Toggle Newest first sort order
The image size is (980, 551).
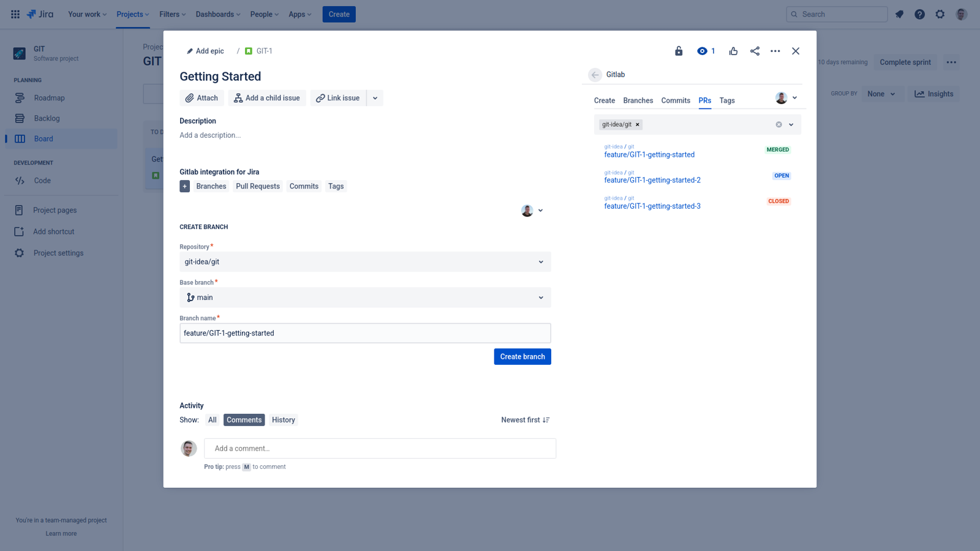(x=526, y=420)
